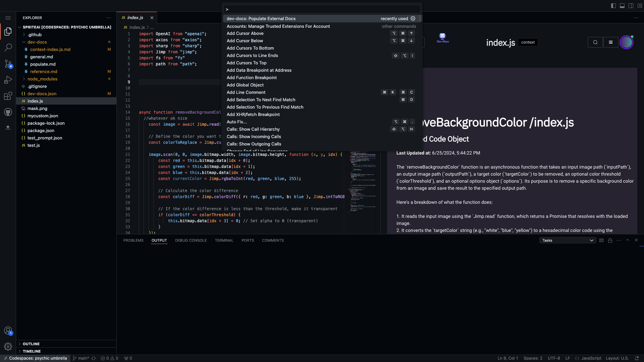Open the Tasks dropdown in the Output panel
The width and height of the screenshot is (644, 362).
coord(567,240)
